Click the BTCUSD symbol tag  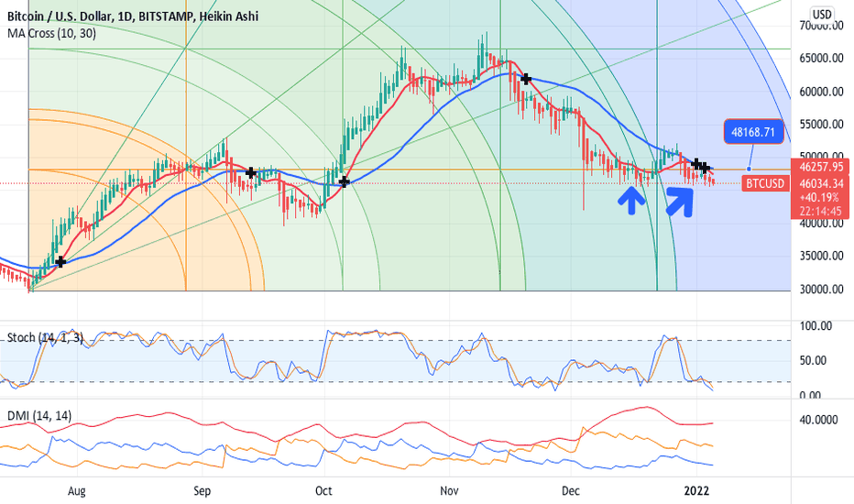click(765, 183)
